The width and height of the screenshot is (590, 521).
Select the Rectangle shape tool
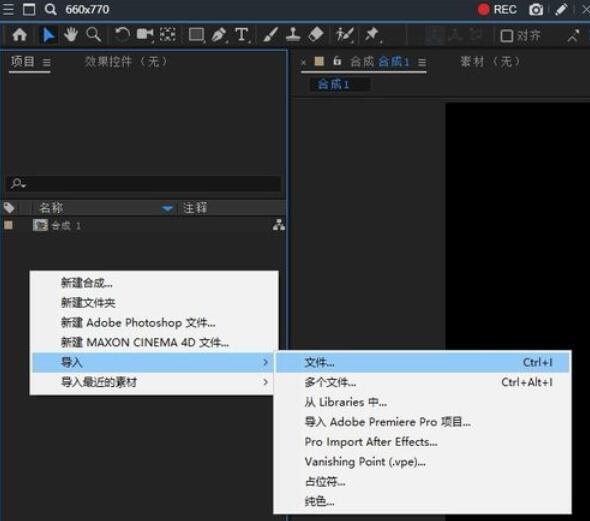point(196,35)
